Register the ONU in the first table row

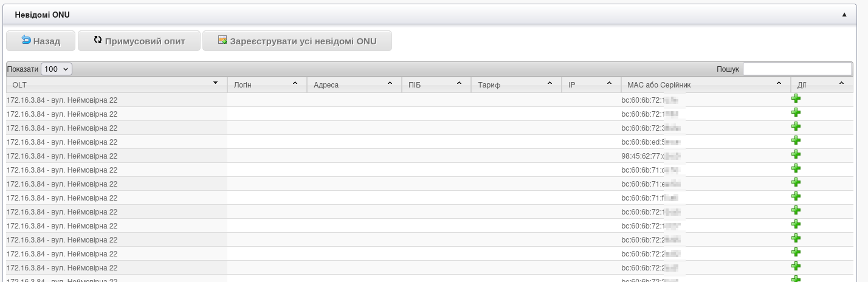pos(796,98)
